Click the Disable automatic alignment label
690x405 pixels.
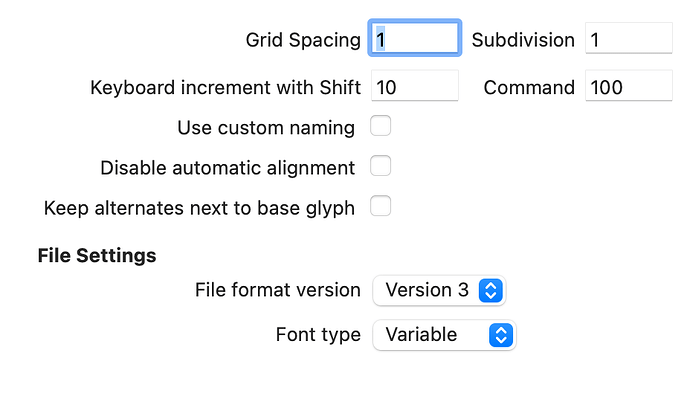tap(228, 168)
